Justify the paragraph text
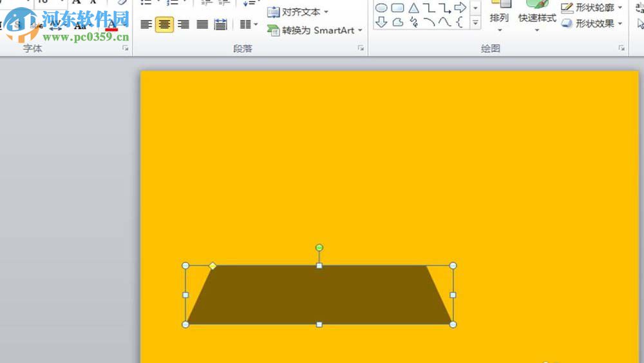The height and width of the screenshot is (363, 644). 202,25
